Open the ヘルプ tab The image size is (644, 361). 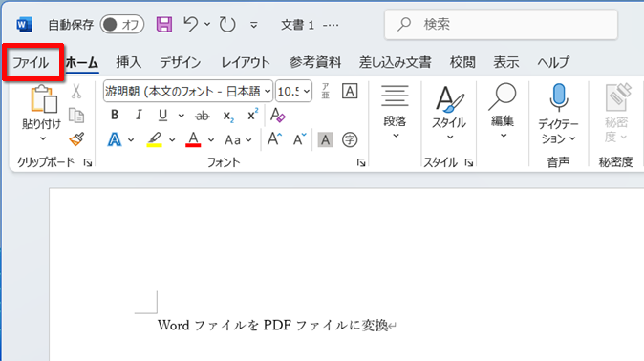[x=553, y=62]
